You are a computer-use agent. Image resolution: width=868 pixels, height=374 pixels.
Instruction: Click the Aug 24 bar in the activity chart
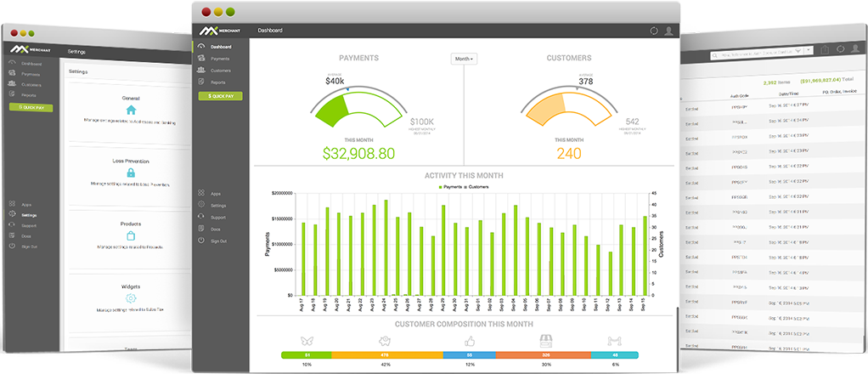point(386,247)
